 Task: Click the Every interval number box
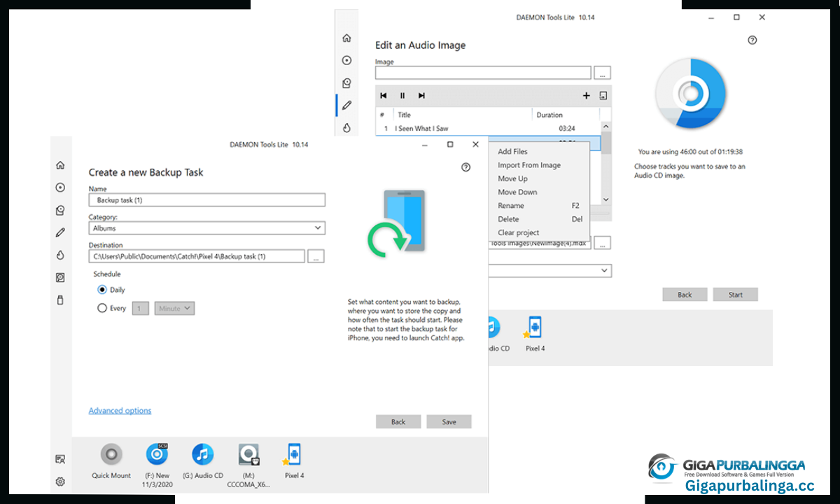click(140, 308)
